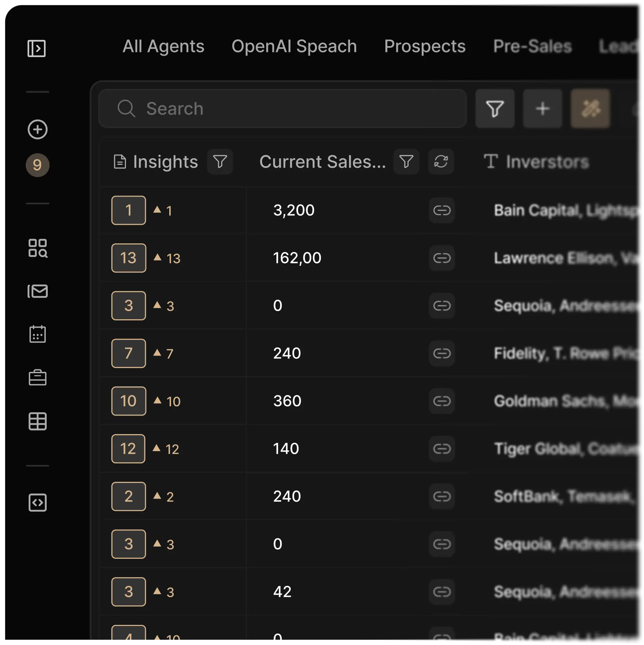Click the magic wand AI button
Screen dimensions: 644x645
(x=590, y=109)
